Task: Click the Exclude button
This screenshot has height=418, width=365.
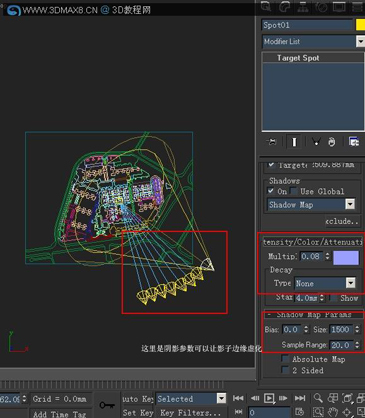Action: [x=342, y=221]
